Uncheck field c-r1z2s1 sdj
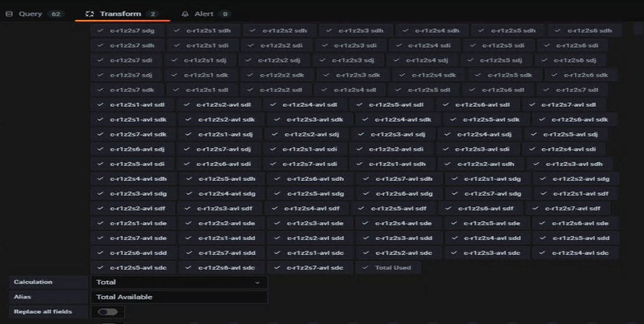 pyautogui.click(x=200, y=60)
